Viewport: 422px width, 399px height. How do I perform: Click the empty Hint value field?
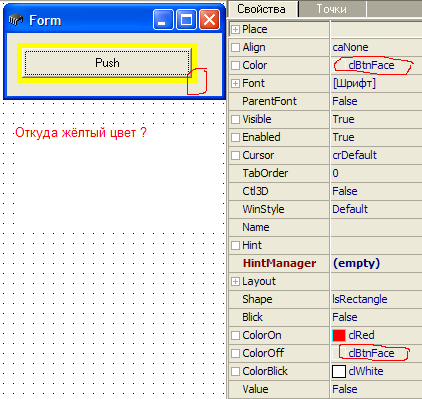[x=376, y=245]
